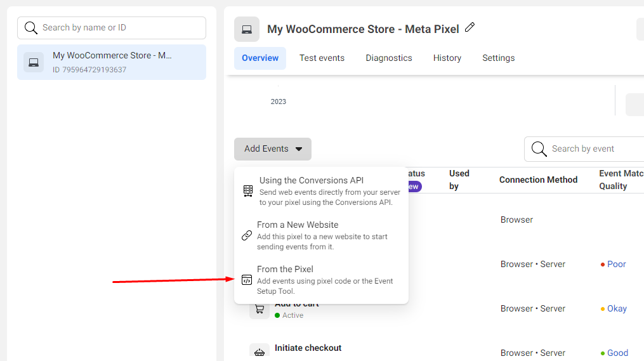Click the laptop icon in the pixel header

[247, 29]
